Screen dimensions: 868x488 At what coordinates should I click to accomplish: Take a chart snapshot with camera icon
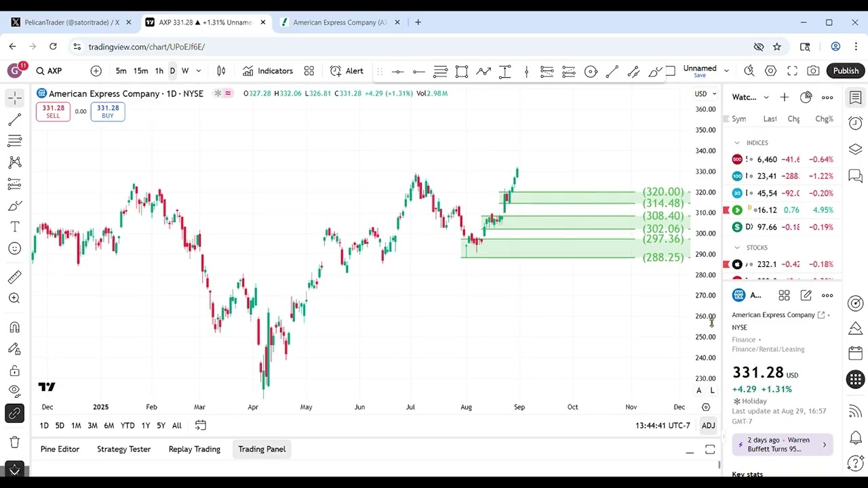tap(813, 70)
